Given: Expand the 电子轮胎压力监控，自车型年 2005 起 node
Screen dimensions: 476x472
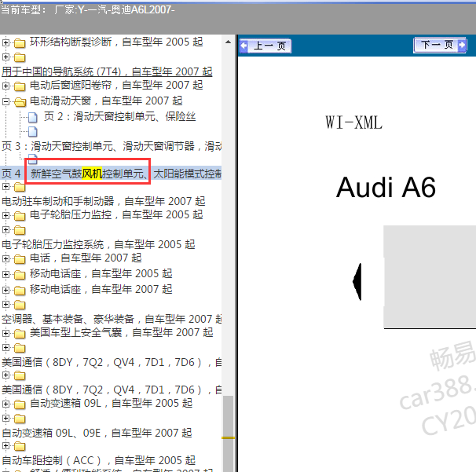Looking at the screenshot, I should [x=5, y=215].
